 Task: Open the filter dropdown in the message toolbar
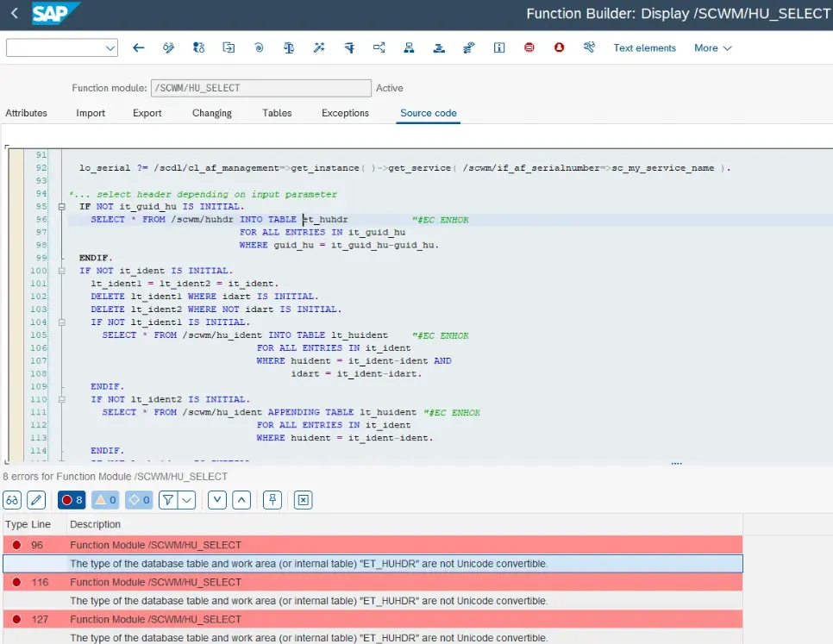(186, 500)
